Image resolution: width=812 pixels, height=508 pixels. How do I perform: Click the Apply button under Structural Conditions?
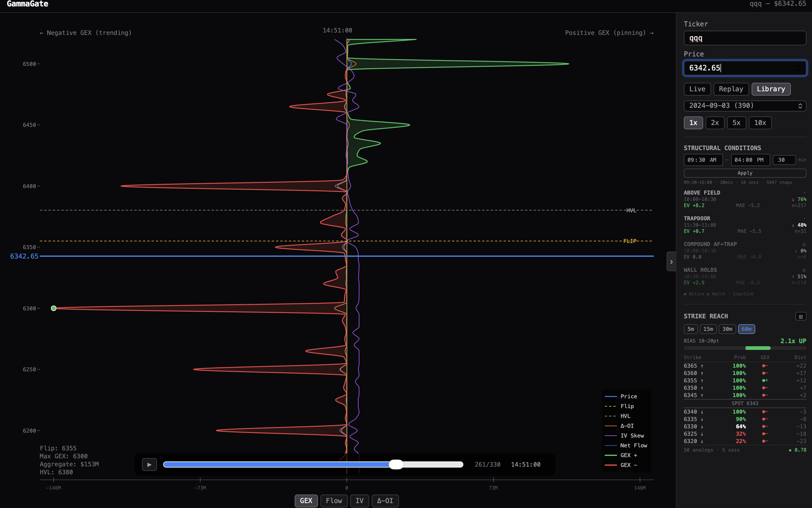coord(745,173)
